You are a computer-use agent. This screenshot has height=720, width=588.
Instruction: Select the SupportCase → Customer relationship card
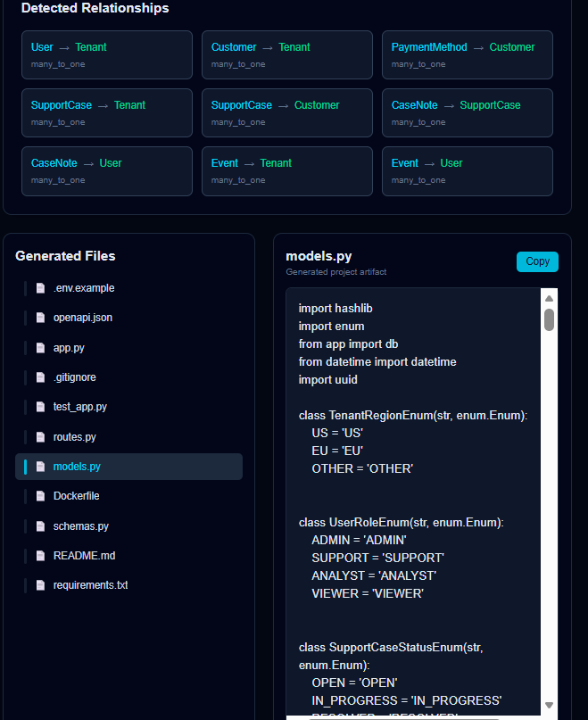(287, 112)
